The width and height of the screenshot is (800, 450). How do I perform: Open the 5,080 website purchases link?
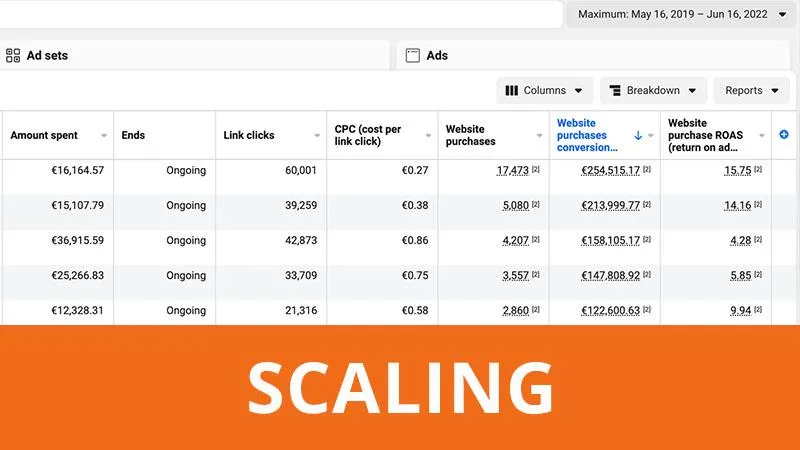[515, 206]
